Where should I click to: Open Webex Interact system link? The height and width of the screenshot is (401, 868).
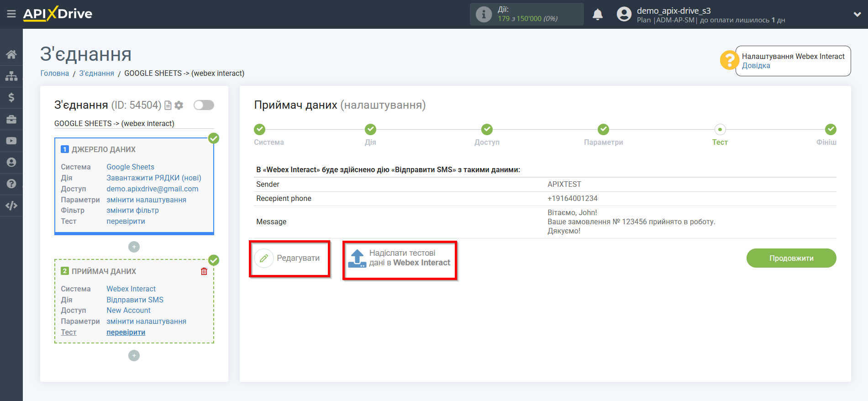[131, 289]
